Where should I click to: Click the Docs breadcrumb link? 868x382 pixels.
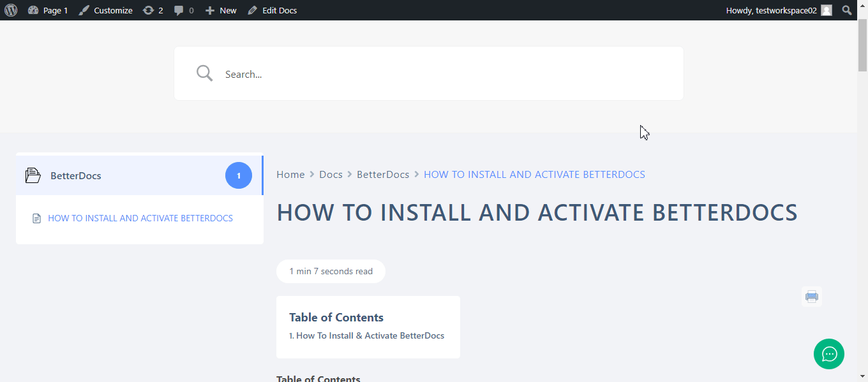pyautogui.click(x=331, y=174)
